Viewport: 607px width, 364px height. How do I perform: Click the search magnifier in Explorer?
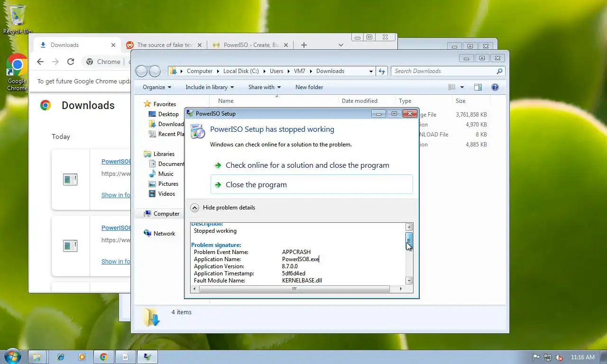click(x=499, y=71)
